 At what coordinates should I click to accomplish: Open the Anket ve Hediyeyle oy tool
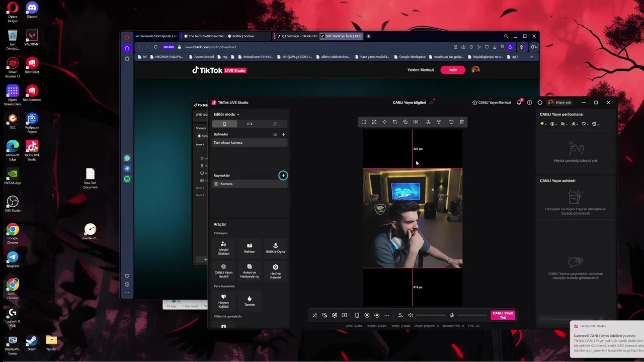pos(250,271)
